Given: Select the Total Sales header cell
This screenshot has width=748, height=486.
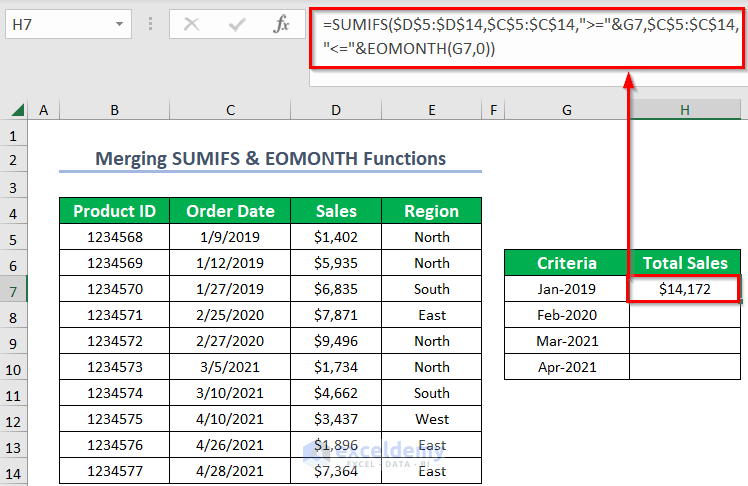Looking at the screenshot, I should pyautogui.click(x=685, y=263).
